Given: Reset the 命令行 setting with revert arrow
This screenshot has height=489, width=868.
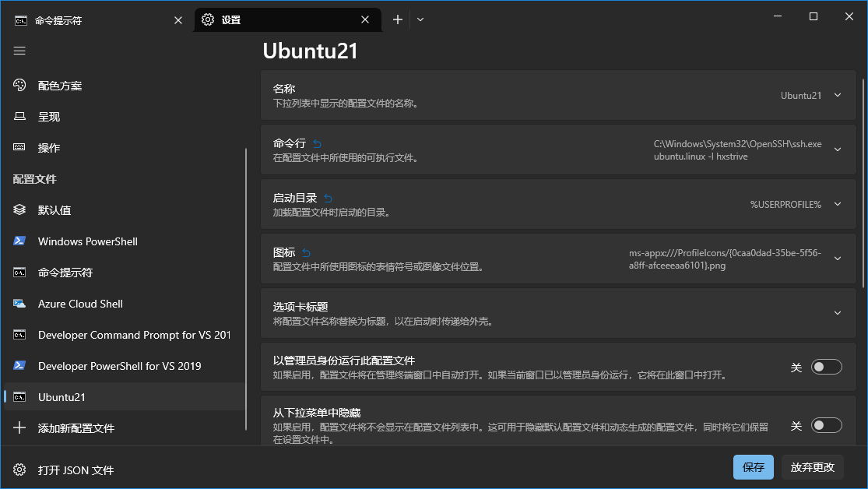Looking at the screenshot, I should (x=317, y=144).
